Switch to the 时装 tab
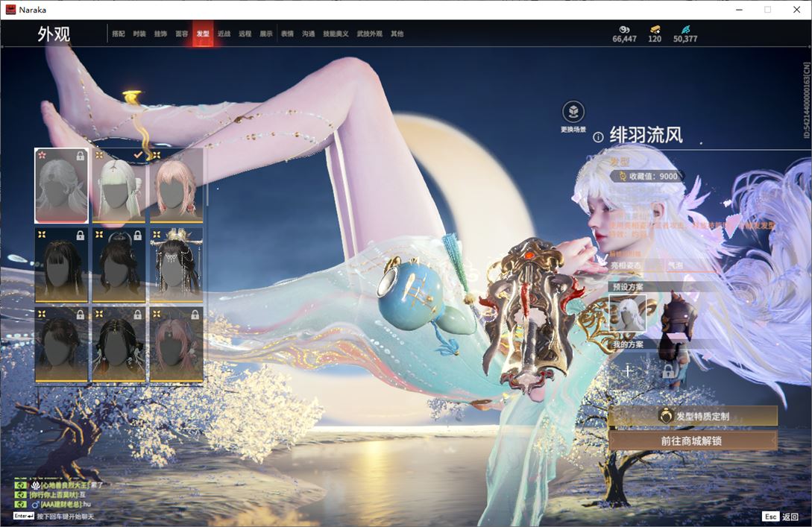The height and width of the screenshot is (527, 812). 139,34
